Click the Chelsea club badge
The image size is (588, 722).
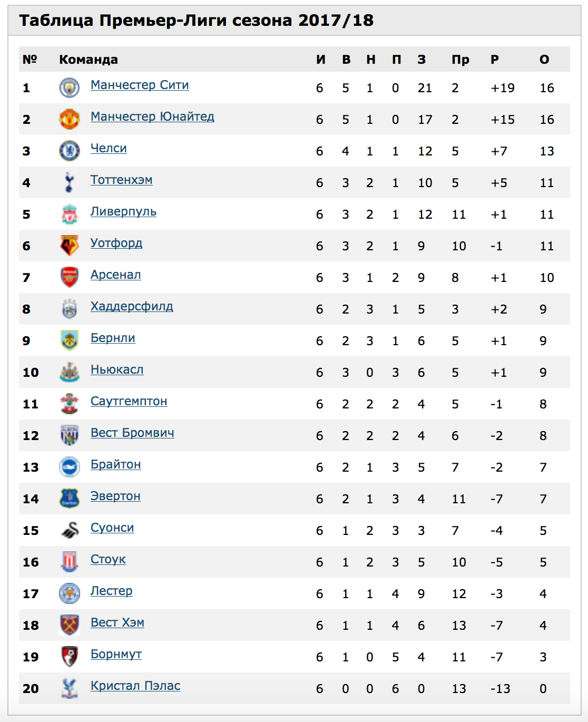tap(69, 151)
